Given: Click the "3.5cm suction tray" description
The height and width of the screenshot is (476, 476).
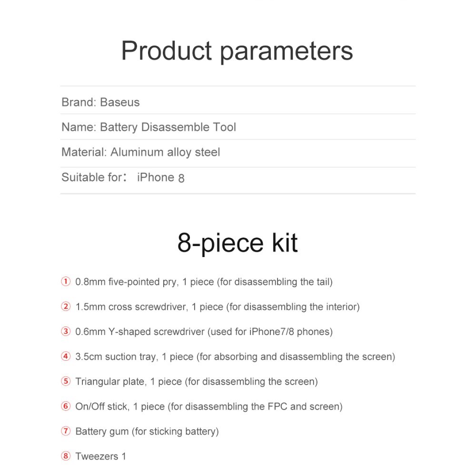Looking at the screenshot, I should [x=235, y=357].
